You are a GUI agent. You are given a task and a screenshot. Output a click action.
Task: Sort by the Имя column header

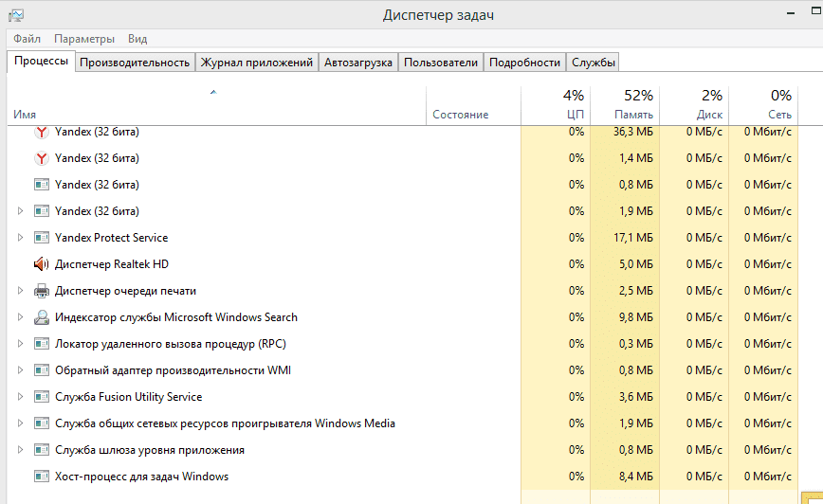216,105
